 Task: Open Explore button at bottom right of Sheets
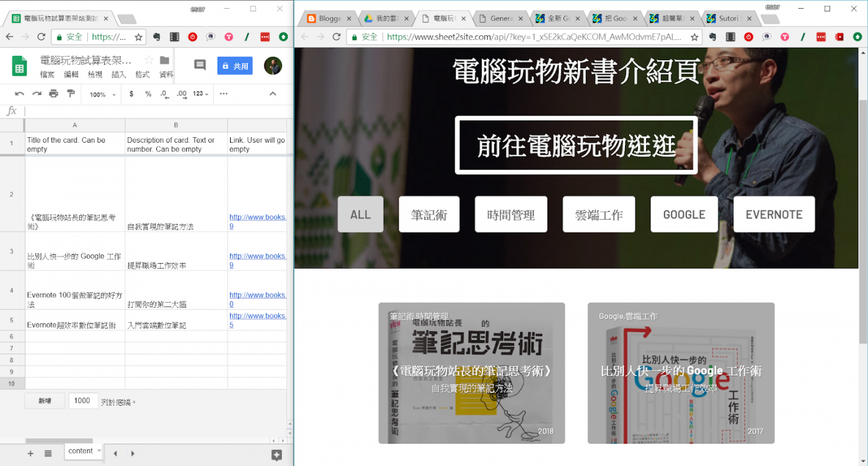tap(277, 455)
